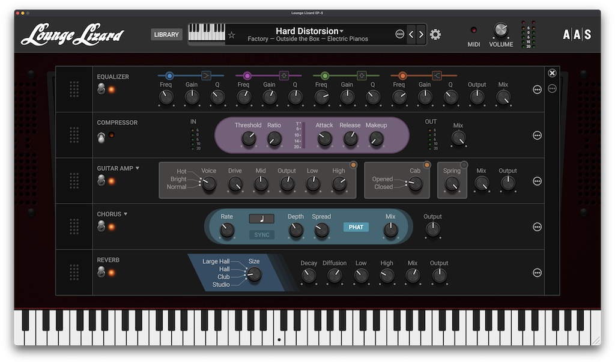Toggle the Reverb on/off switch
This screenshot has width=615, height=364.
click(101, 272)
